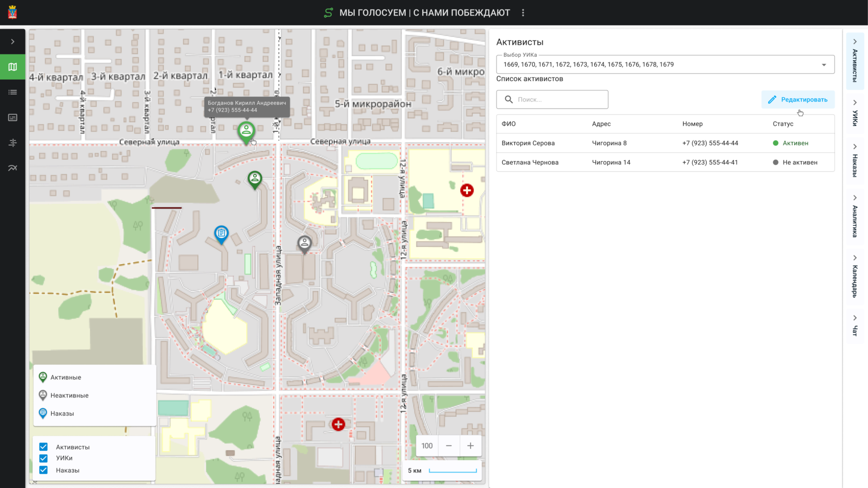Screen dimensions: 868x488
Task: Click the Неактивные legend entry
Action: coord(64,395)
